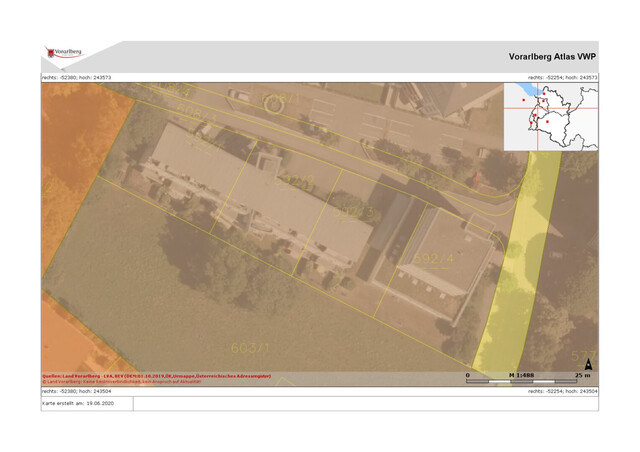Click the overview locator map thumbnail
This screenshot has width=640, height=452.
tap(550, 115)
